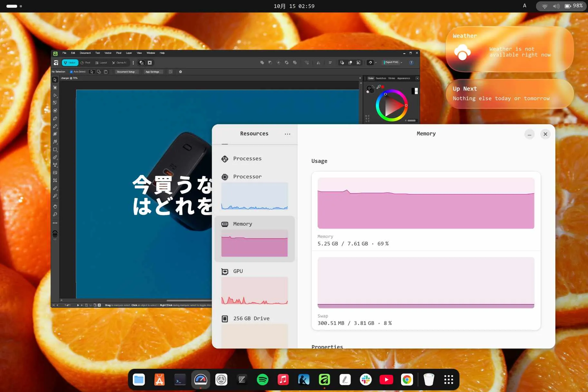588x392 pixels.
Task: Open the Export PNG dropdown arrow
Action: pyautogui.click(x=401, y=63)
